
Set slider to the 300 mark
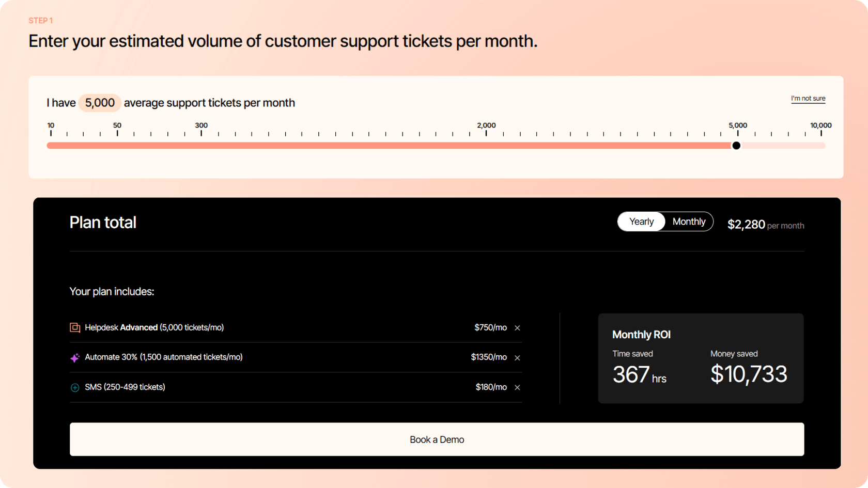coord(202,146)
